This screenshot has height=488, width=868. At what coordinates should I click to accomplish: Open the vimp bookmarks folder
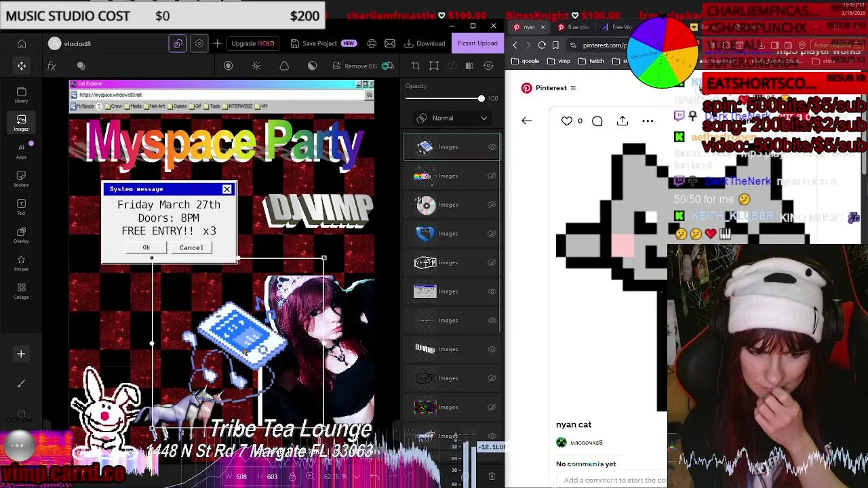pyautogui.click(x=559, y=61)
